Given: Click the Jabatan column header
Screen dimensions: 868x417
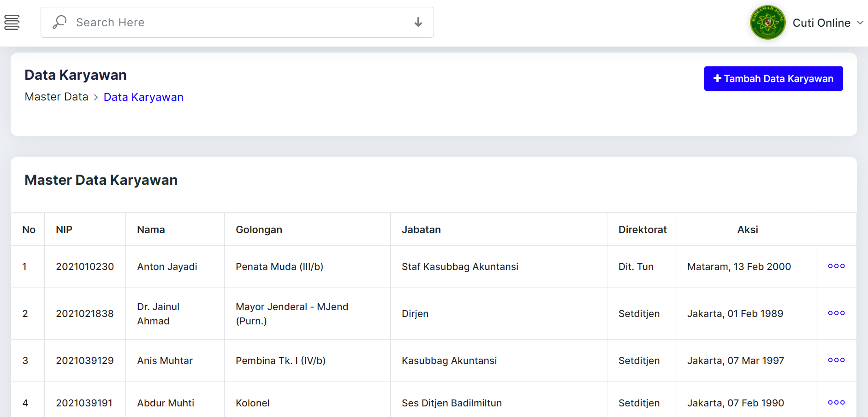Looking at the screenshot, I should point(421,229).
